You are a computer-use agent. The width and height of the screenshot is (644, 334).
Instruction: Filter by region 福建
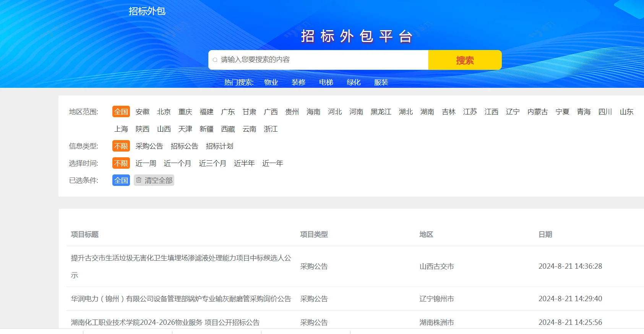(x=207, y=111)
